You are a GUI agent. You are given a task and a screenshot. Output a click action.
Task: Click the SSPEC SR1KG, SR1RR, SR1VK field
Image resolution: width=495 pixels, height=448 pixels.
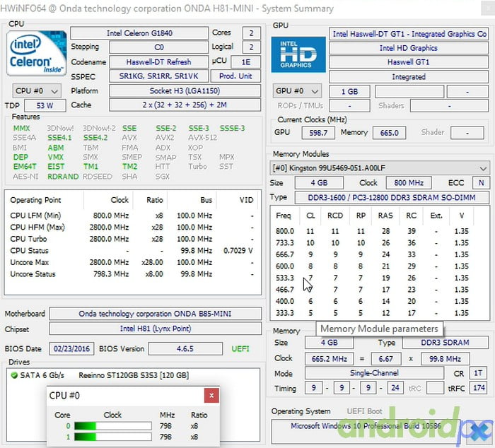click(x=159, y=76)
